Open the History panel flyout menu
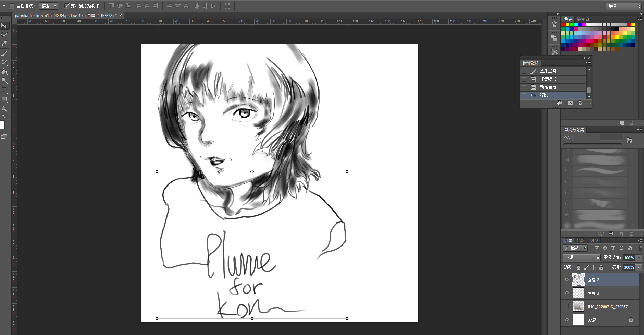The height and width of the screenshot is (335, 644). coord(588,63)
